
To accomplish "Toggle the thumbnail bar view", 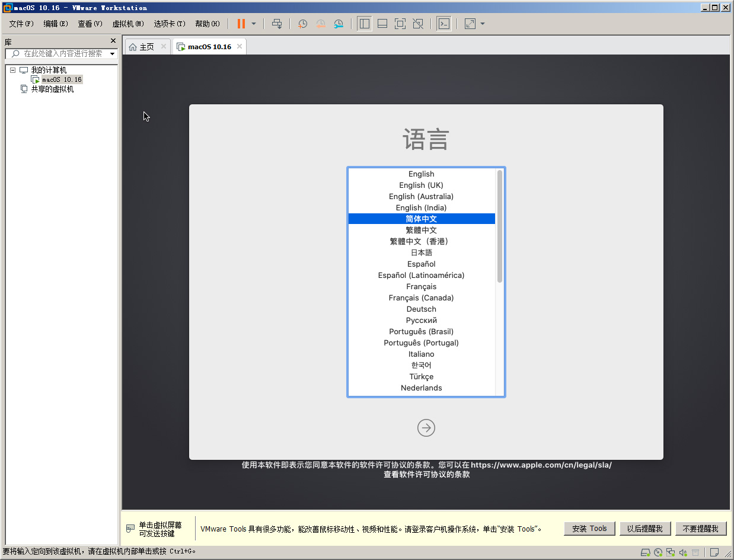I will tap(382, 24).
